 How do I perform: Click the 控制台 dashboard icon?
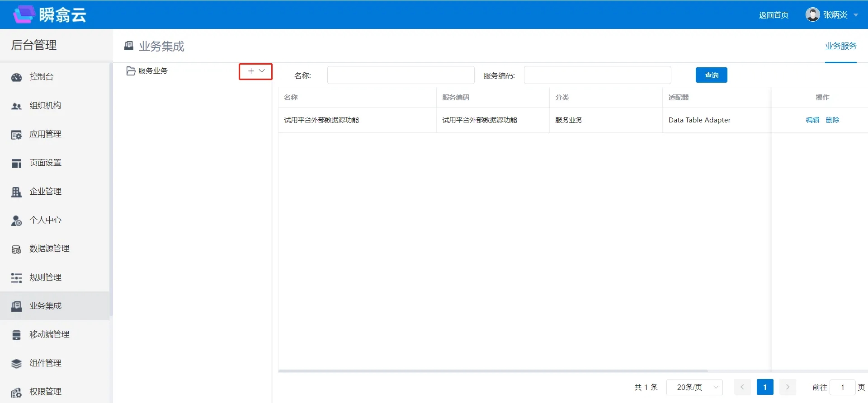(16, 77)
